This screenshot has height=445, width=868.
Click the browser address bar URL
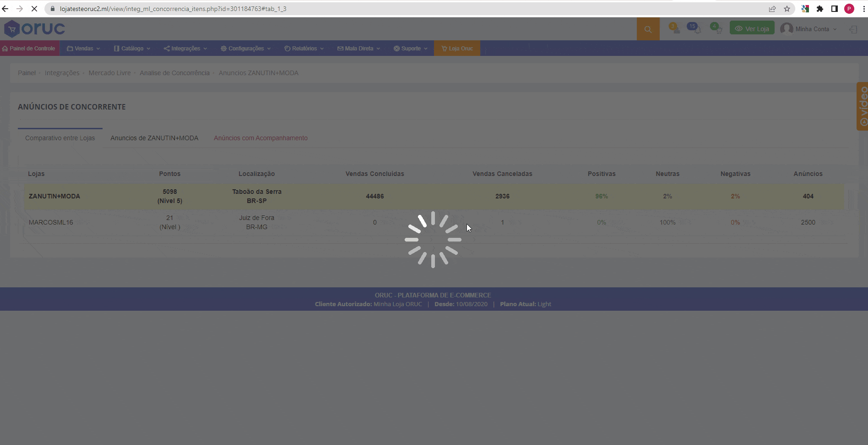[x=173, y=9]
